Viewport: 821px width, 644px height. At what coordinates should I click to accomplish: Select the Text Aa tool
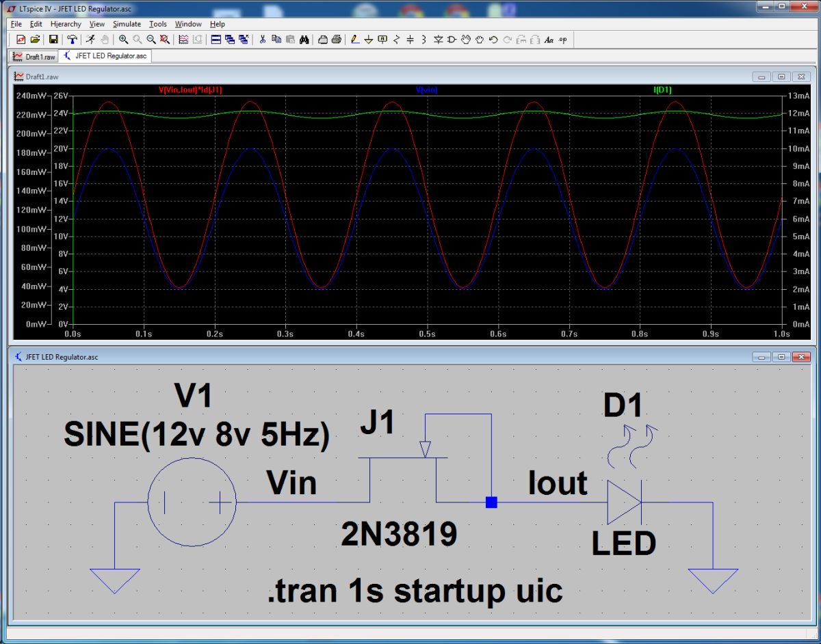coord(549,40)
